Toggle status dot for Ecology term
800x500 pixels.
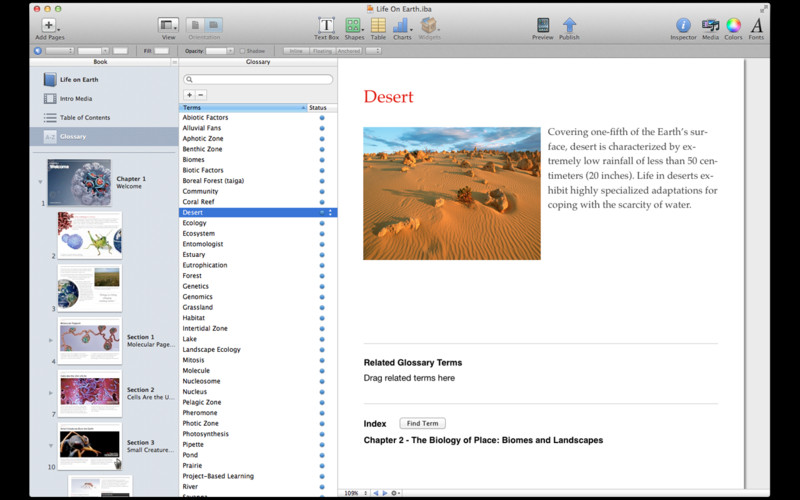(x=321, y=223)
